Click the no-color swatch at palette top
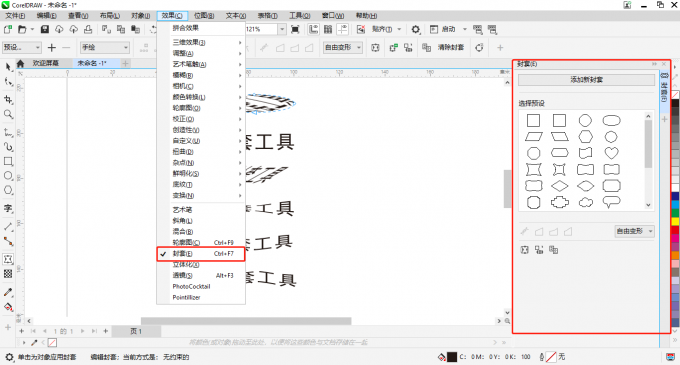680x365 pixels. tap(675, 95)
